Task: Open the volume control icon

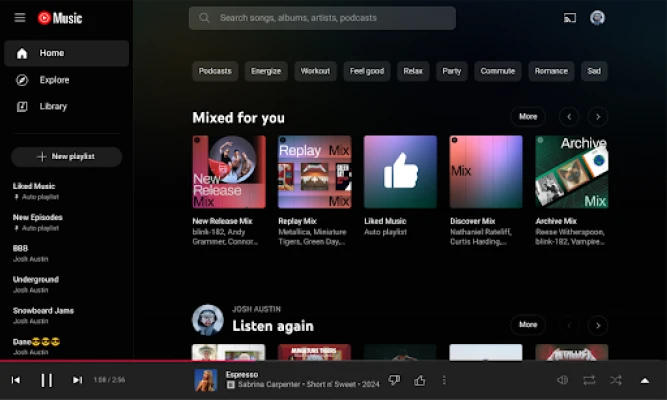Action: [562, 380]
